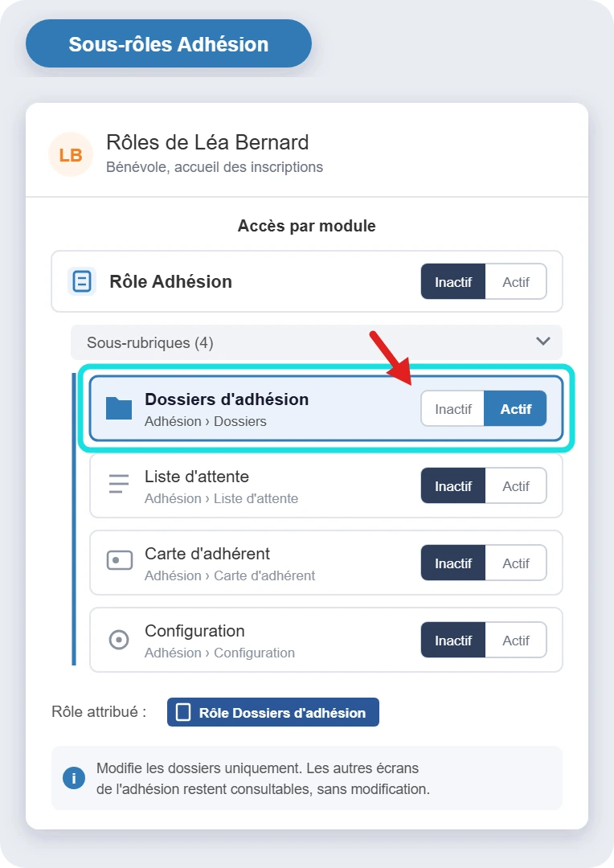Screen dimensions: 614x868
Task: Click the Sous-rôles Adhésion button
Action: [169, 43]
